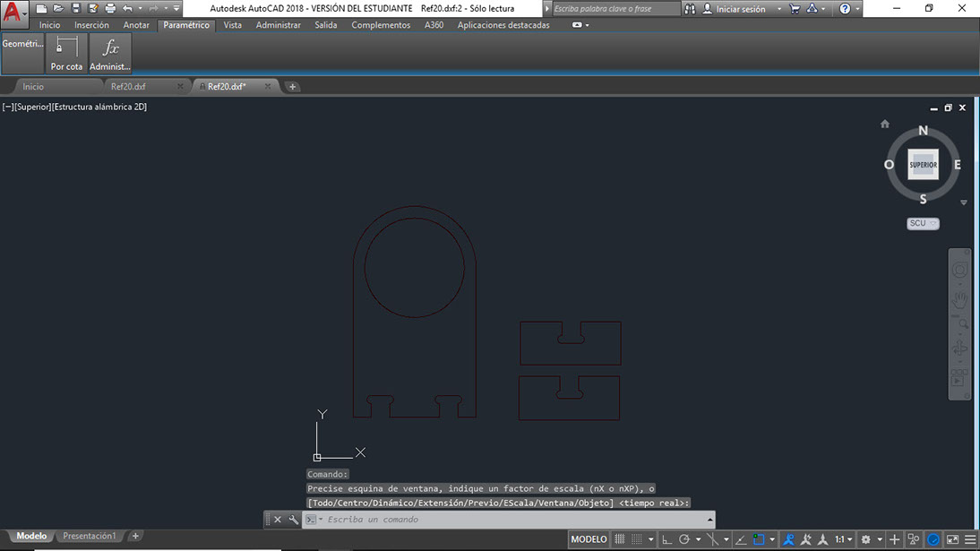Screen dimensions: 980x551
Task: Click the ViewCube home icon
Action: coord(885,124)
